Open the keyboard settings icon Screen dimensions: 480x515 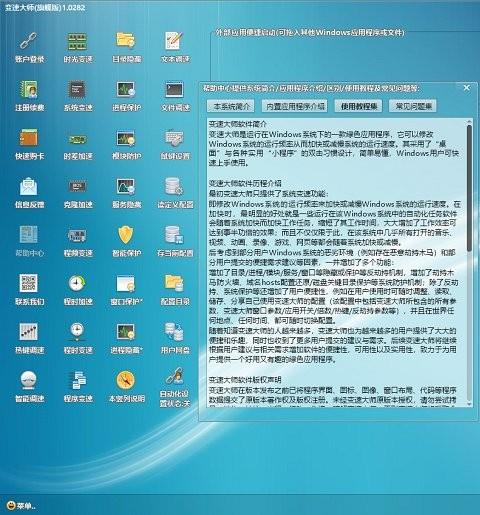pos(175,138)
